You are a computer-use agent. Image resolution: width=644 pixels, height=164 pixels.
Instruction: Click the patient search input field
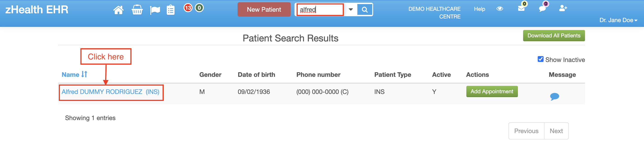click(x=320, y=9)
